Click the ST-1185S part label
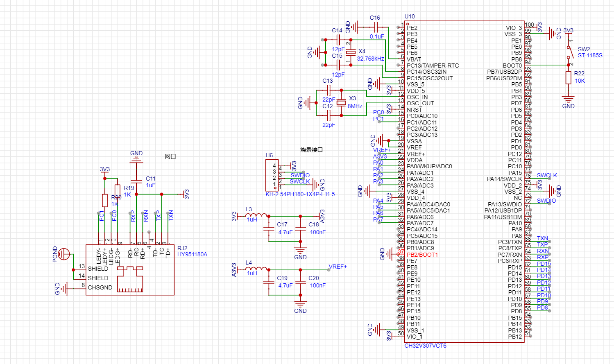 [x=590, y=55]
